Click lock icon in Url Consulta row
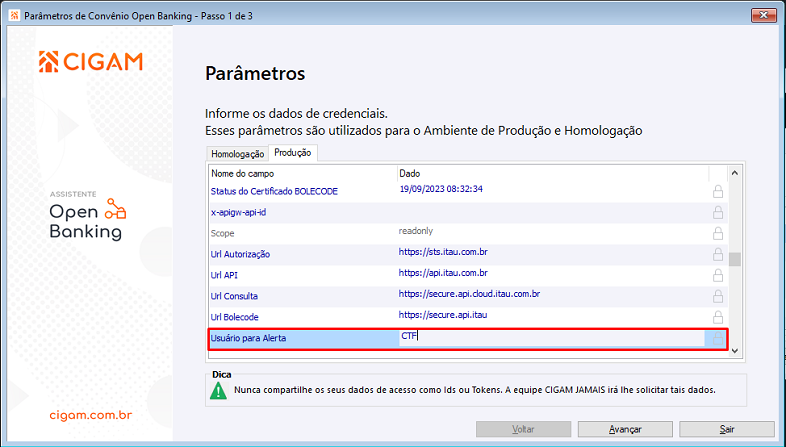The image size is (786, 447). click(718, 296)
